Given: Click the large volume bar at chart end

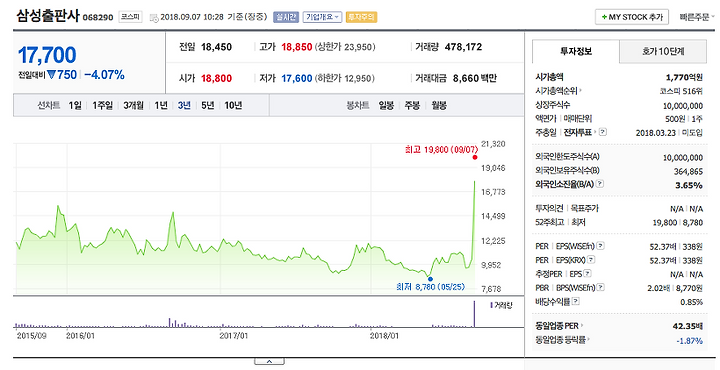Looking at the screenshot, I should click(x=474, y=314).
